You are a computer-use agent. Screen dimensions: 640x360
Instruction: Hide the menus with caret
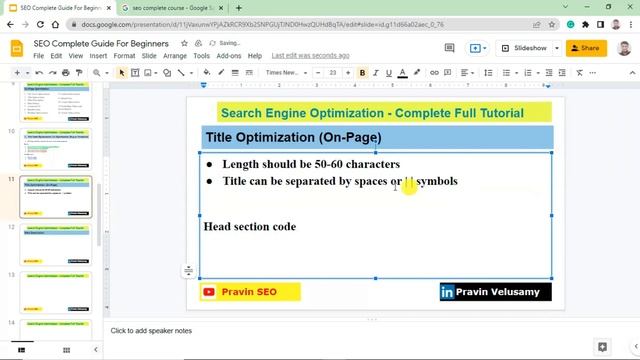pos(632,73)
